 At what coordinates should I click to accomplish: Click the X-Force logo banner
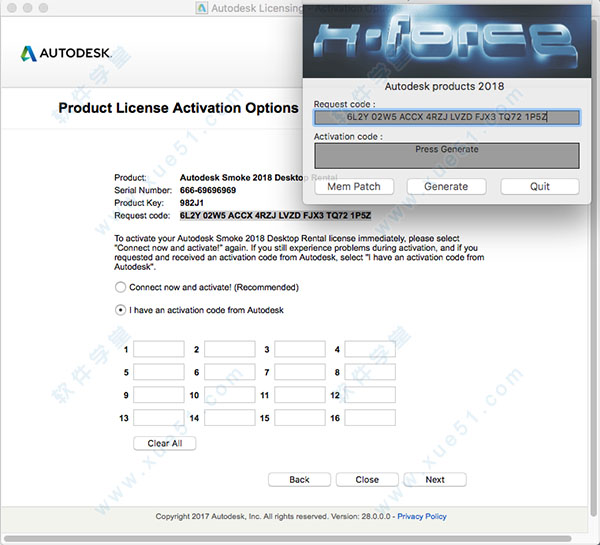click(447, 41)
